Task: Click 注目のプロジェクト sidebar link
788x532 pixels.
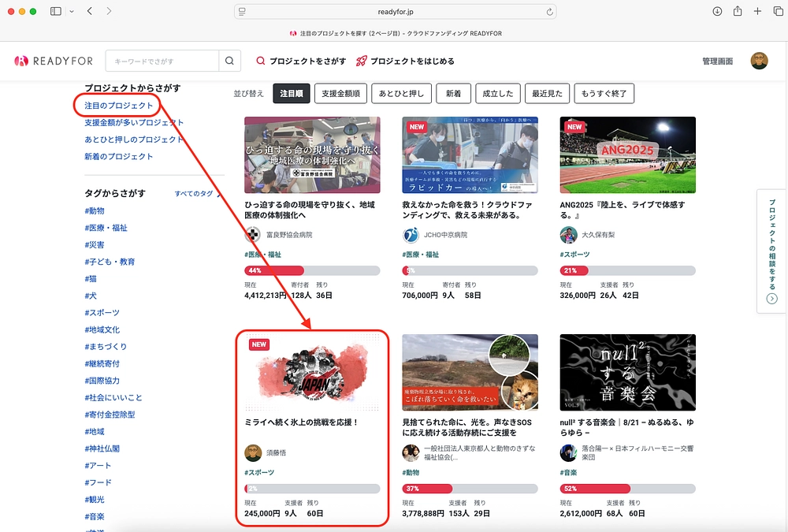Action: 119,105
